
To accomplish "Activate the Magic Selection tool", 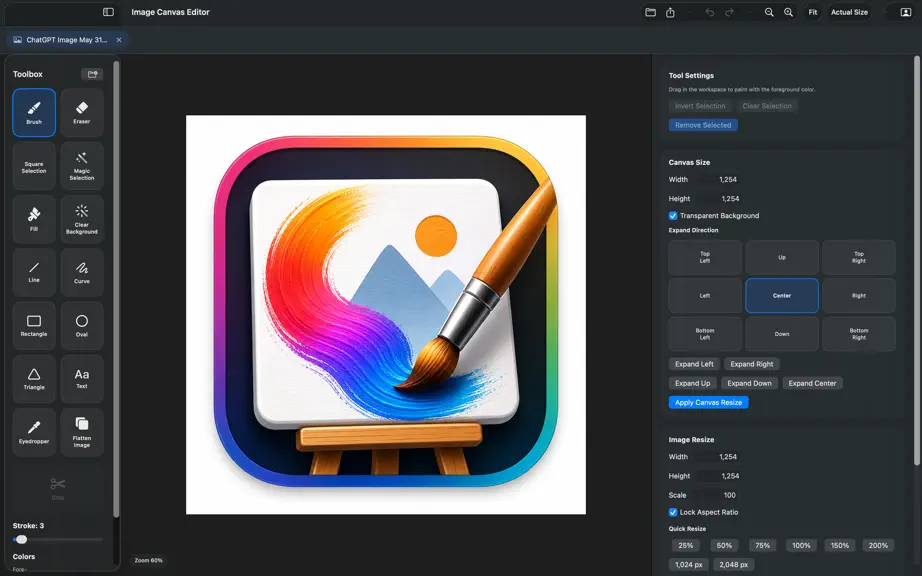I will coord(82,166).
